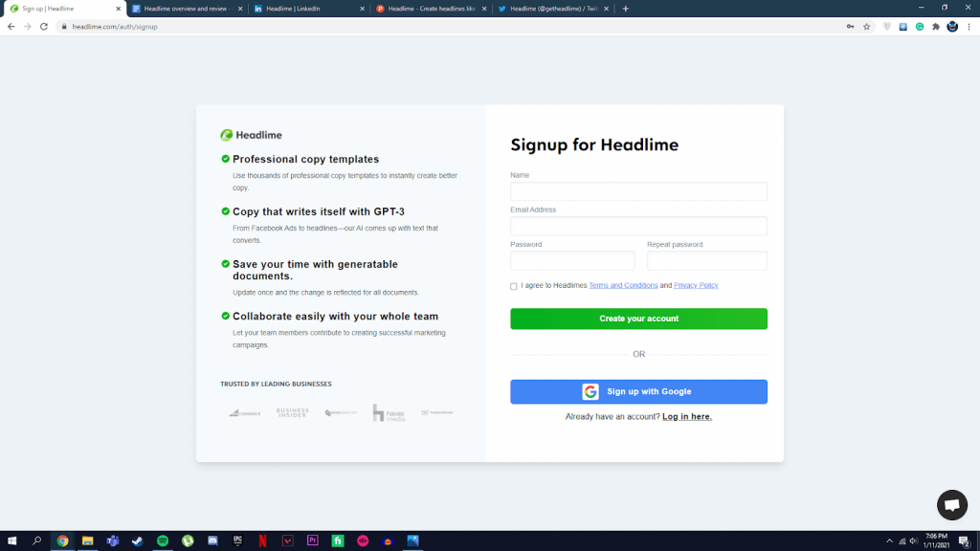This screenshot has height=551, width=980.
Task: Open the Terms and Conditions link
Action: click(x=623, y=285)
